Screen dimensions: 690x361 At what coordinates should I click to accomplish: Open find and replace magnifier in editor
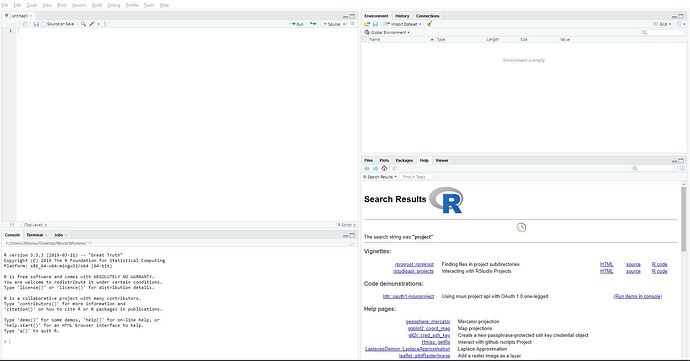click(83, 24)
